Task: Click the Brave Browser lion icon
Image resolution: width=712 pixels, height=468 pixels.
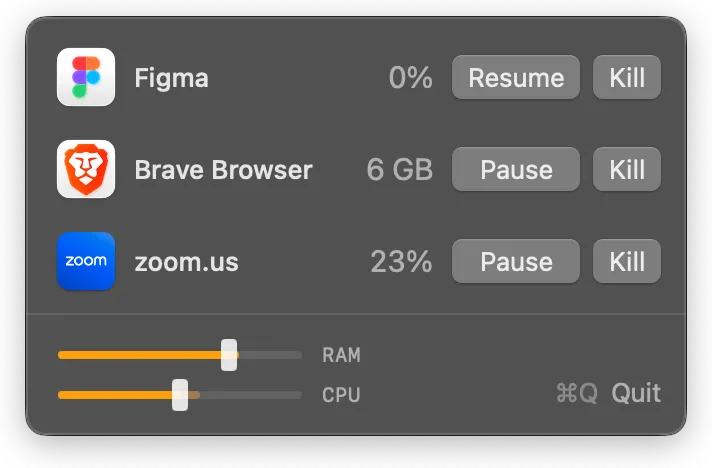Action: click(86, 169)
